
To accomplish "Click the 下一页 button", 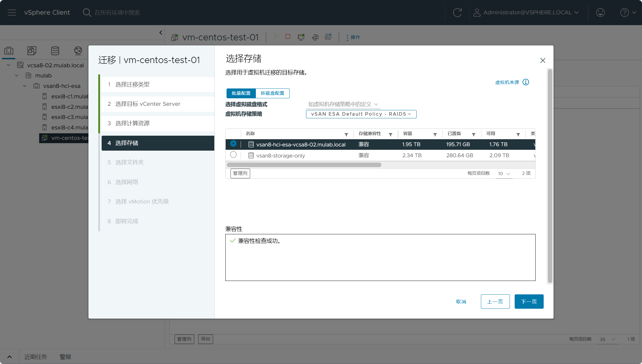I will [529, 302].
